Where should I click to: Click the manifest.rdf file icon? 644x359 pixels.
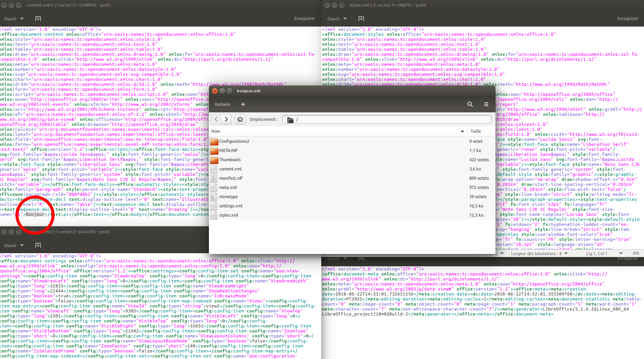214,178
